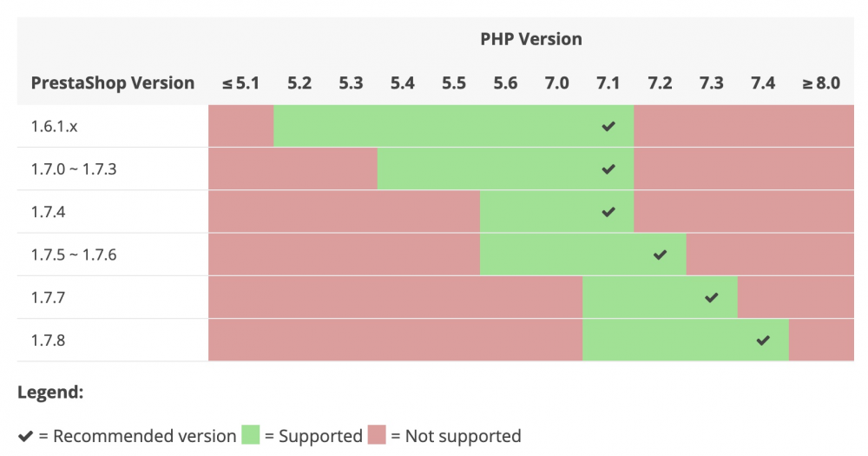Click the checkmark in the 1.7.7 row

click(x=712, y=297)
